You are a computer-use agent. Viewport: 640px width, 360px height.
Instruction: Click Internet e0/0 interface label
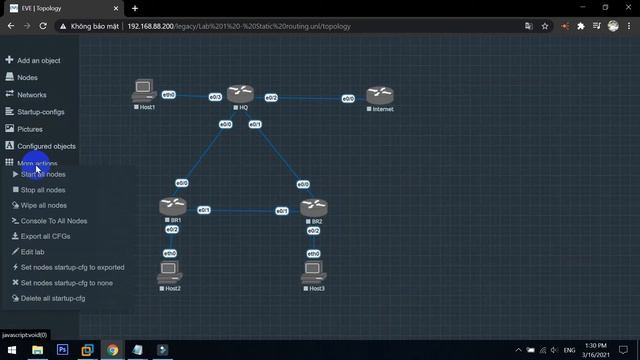pos(348,98)
